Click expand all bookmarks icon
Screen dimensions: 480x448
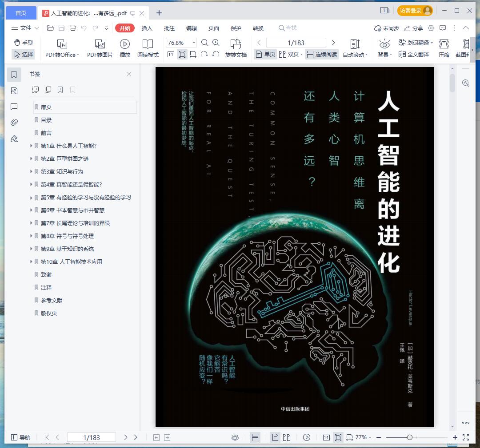[36, 90]
